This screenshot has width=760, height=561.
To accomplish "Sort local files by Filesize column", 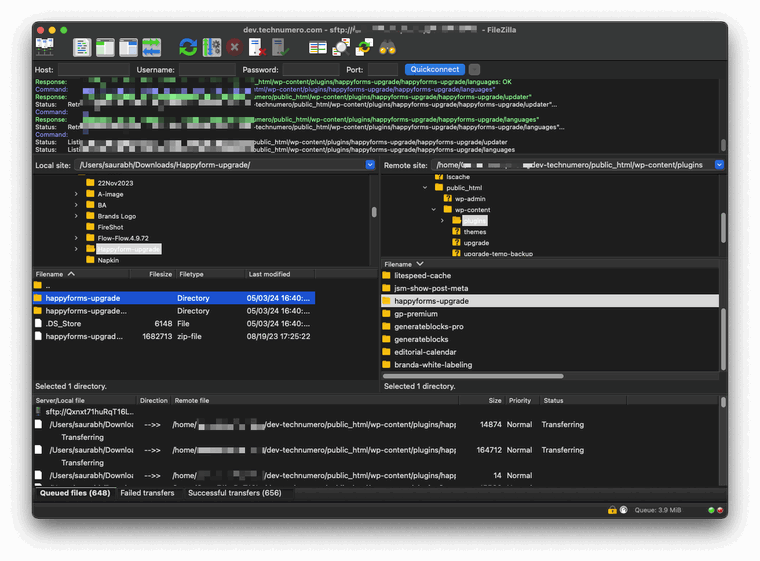I will coord(160,274).
